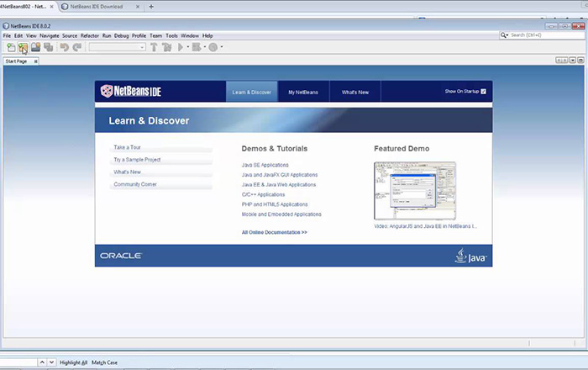Open PHP and HTML5 Applications link
The image size is (588, 370).
tap(275, 204)
